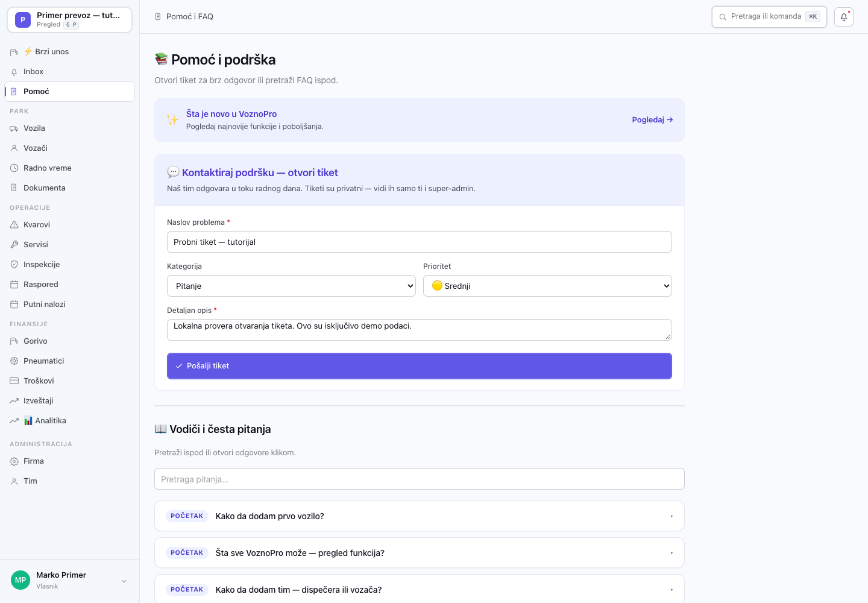This screenshot has height=603, width=868.
Task: Open the Kategorija dropdown
Action: (292, 286)
